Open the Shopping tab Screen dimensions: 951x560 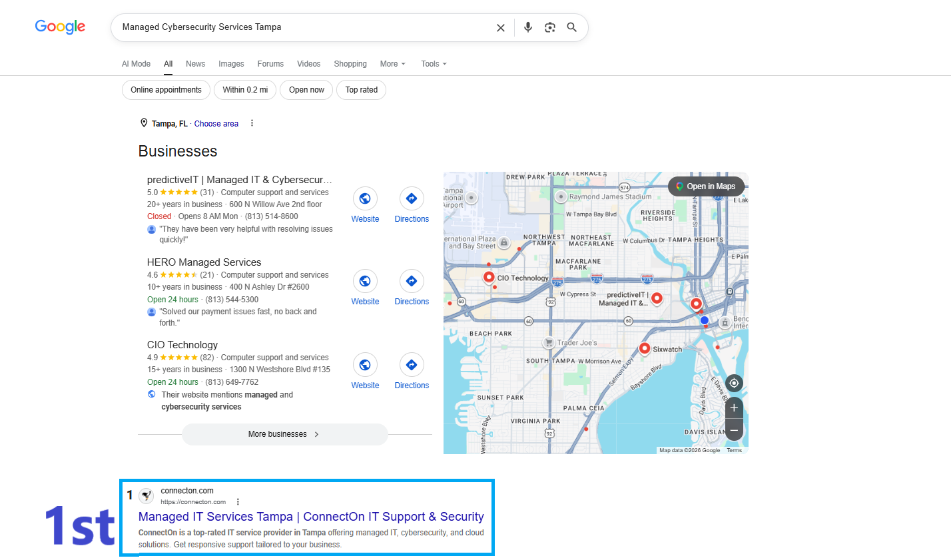point(350,64)
